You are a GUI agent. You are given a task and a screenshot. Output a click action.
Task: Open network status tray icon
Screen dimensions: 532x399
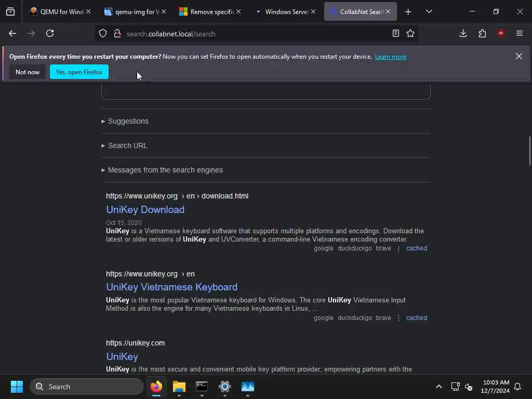coord(455,387)
